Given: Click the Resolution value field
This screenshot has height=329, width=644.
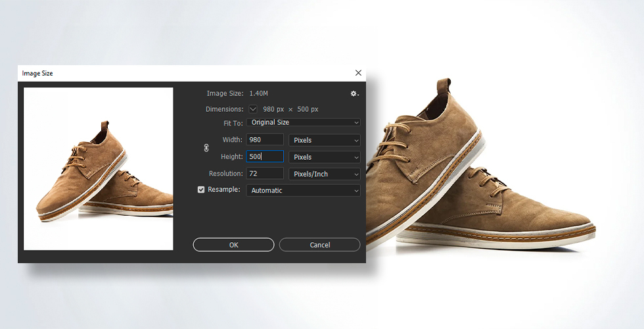Looking at the screenshot, I should 265,174.
